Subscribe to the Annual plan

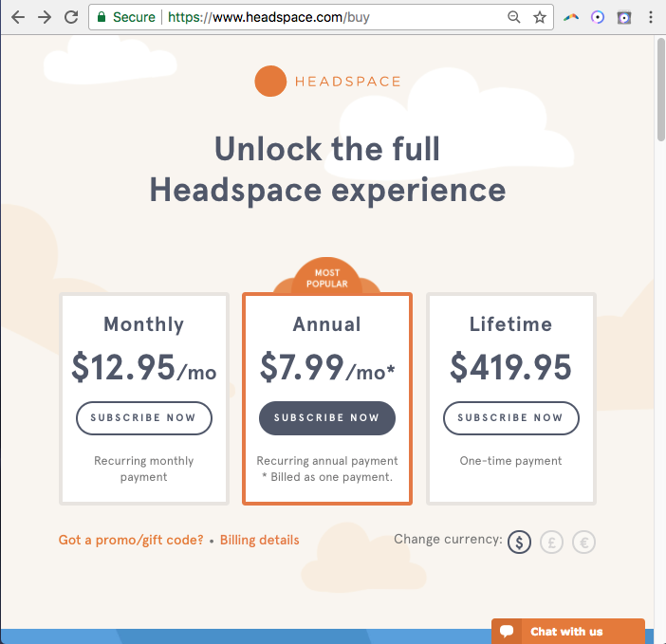click(327, 418)
